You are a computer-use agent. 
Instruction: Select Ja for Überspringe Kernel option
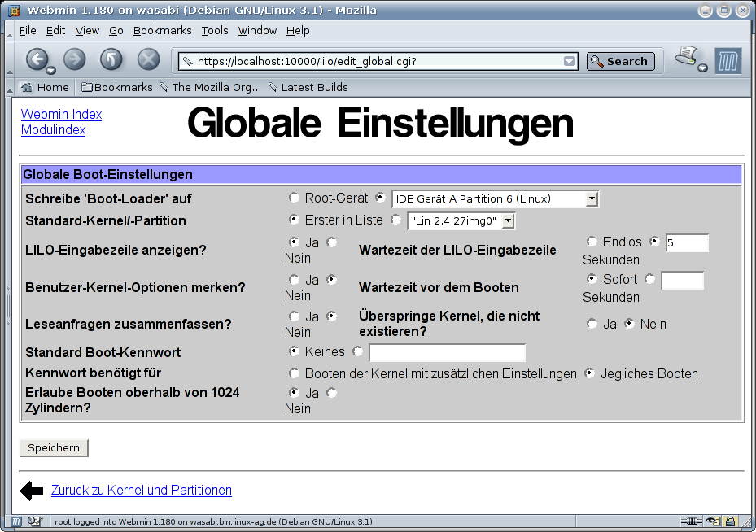592,323
